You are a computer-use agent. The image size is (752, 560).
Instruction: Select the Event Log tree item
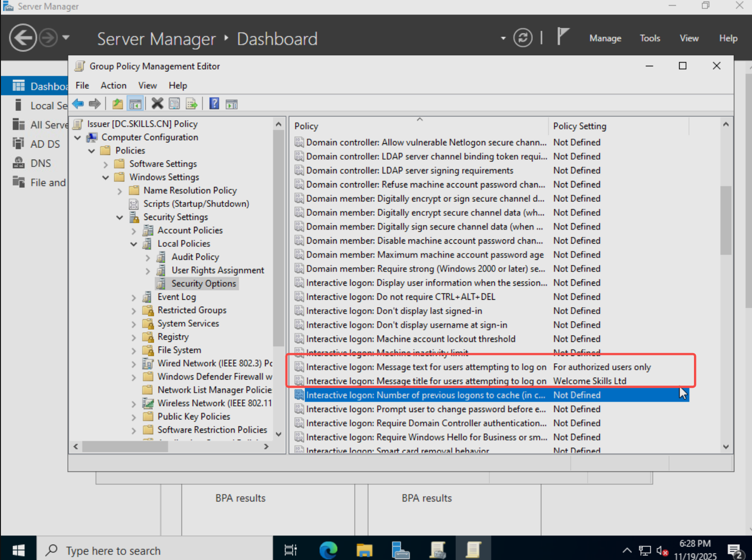pos(176,297)
